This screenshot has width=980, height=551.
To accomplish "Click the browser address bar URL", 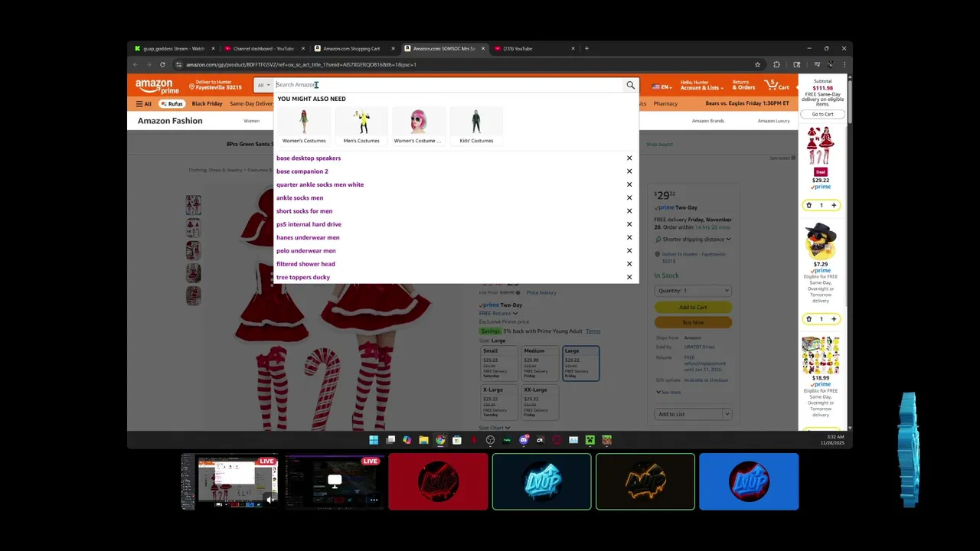I will pos(301,64).
